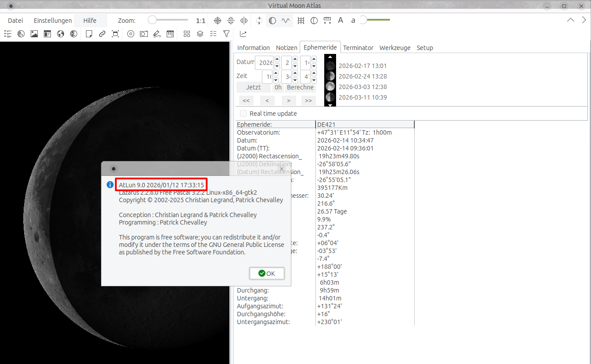Viewport: 591px width, 364px height.
Task: Click the stacked layers icon
Action: (x=200, y=34)
